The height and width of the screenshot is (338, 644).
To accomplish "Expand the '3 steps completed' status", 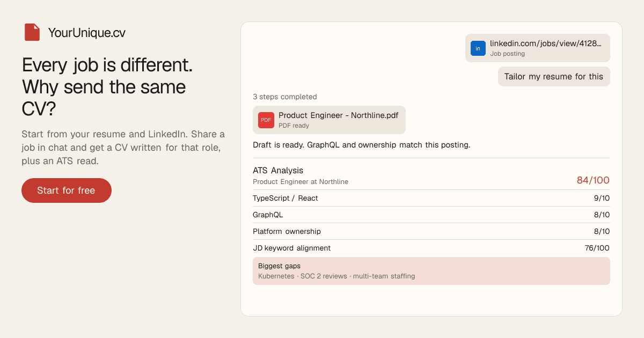I will pos(285,97).
